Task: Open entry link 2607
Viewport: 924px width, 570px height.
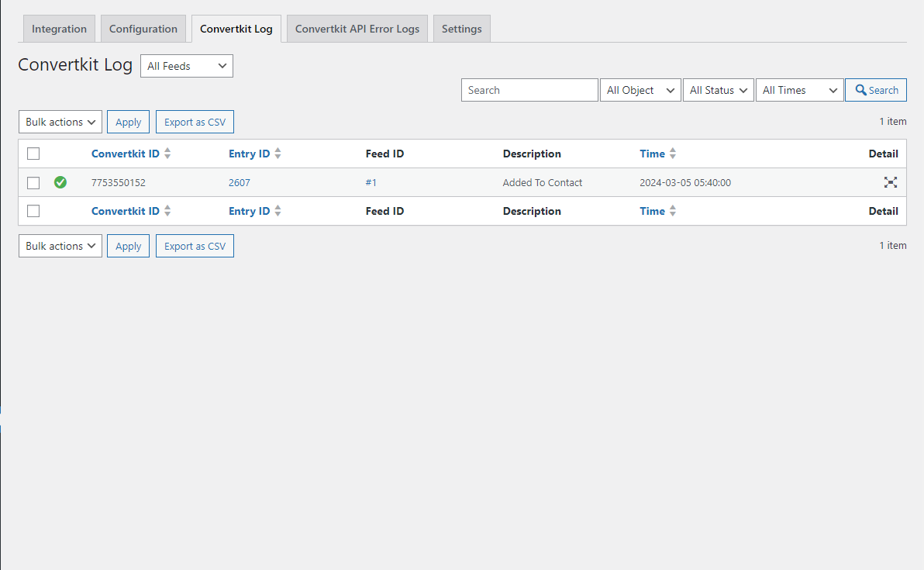Action: click(x=240, y=183)
